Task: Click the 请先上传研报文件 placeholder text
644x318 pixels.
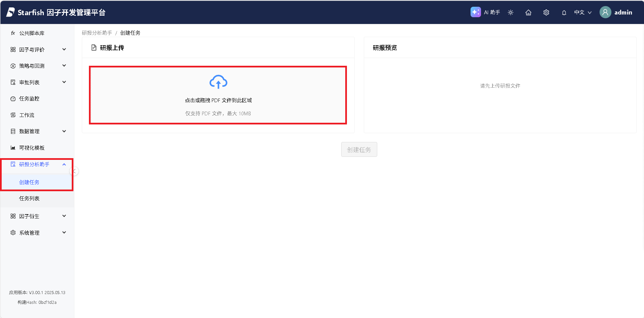Action: [500, 86]
